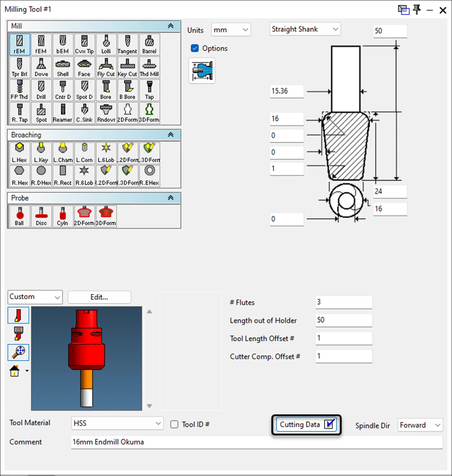Click the Tool Length Offset # field
This screenshot has width=452, height=476.
344,338
